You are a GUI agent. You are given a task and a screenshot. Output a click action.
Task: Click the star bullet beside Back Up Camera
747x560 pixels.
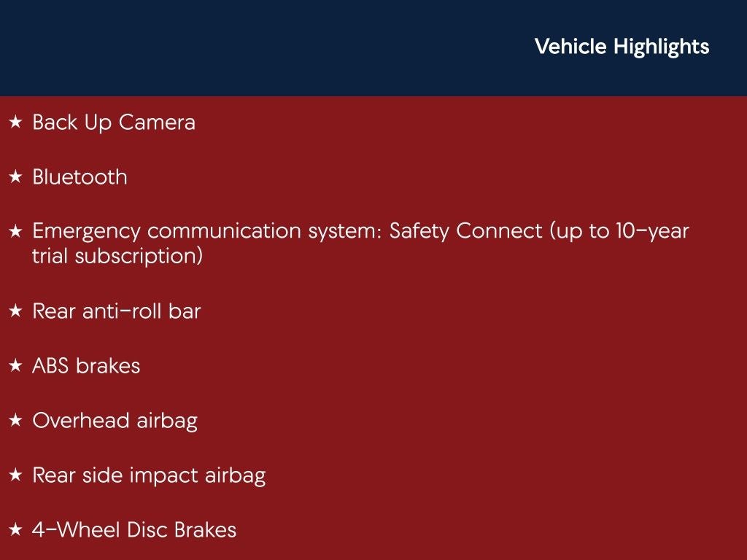point(15,122)
